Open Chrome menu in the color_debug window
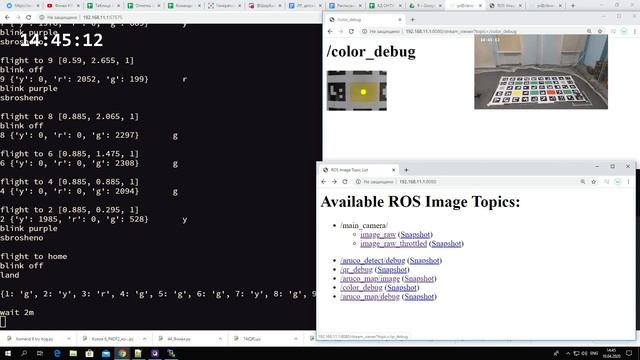Image resolution: width=640 pixels, height=360 pixels. [635, 31]
